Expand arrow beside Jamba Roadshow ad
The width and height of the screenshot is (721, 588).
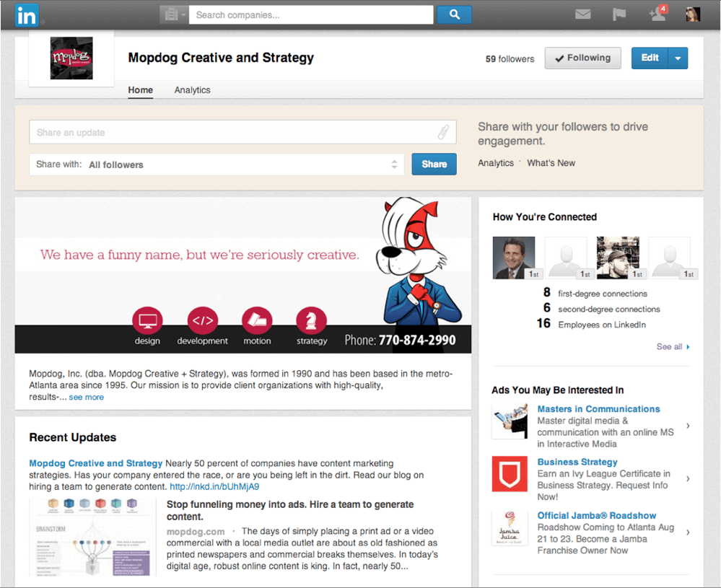click(x=688, y=532)
